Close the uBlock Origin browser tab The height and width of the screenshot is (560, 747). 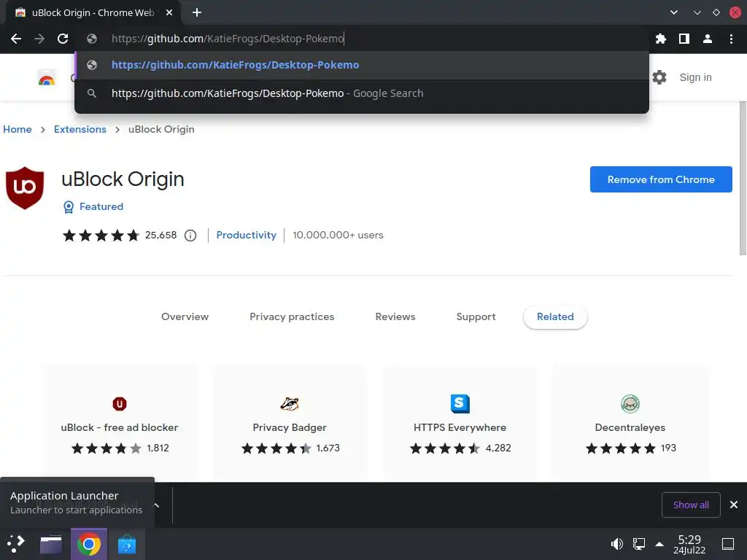click(x=169, y=13)
